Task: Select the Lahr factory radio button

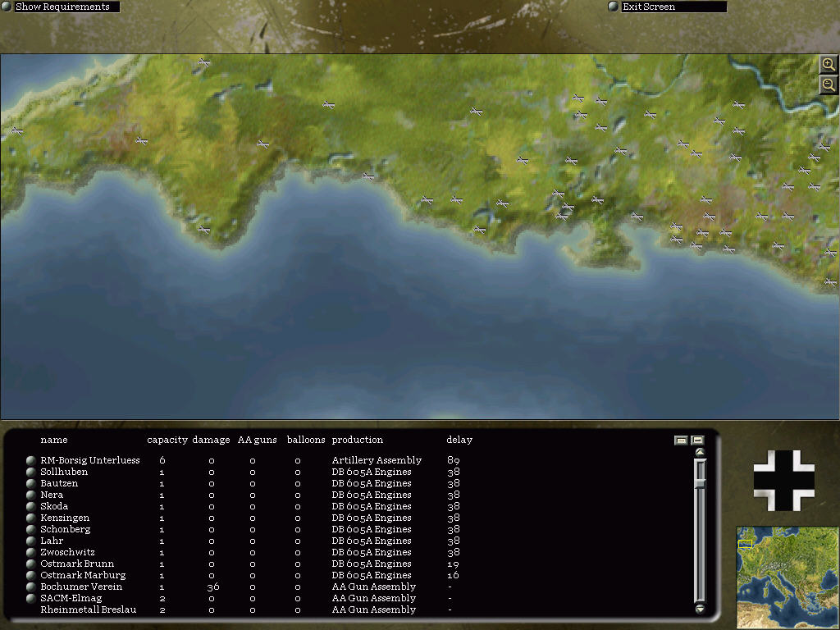Action: pos(30,541)
